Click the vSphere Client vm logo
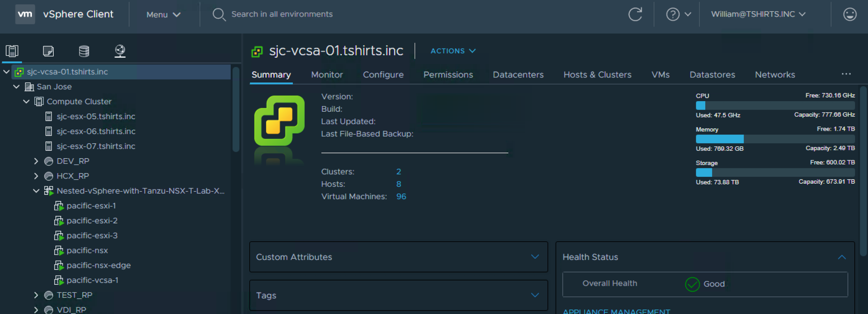Screen dimensions: 868x314 pyautogui.click(x=25, y=14)
